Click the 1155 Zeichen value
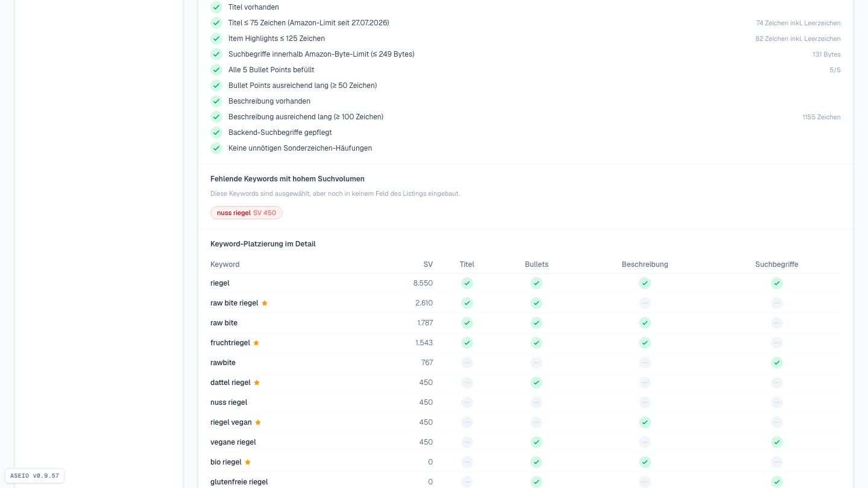The height and width of the screenshot is (488, 868). tap(822, 117)
